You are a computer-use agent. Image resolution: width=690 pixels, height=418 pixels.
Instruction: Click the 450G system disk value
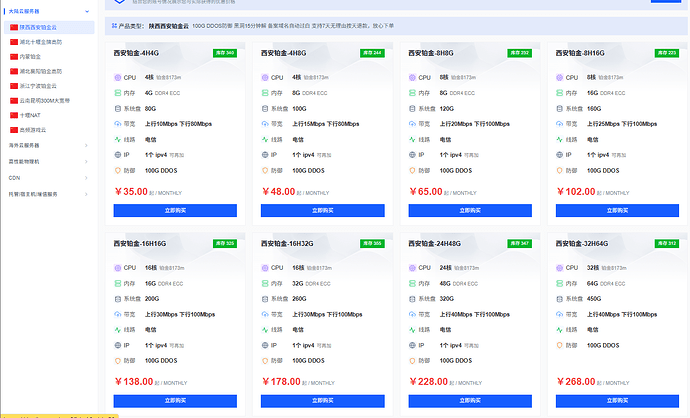click(x=594, y=299)
